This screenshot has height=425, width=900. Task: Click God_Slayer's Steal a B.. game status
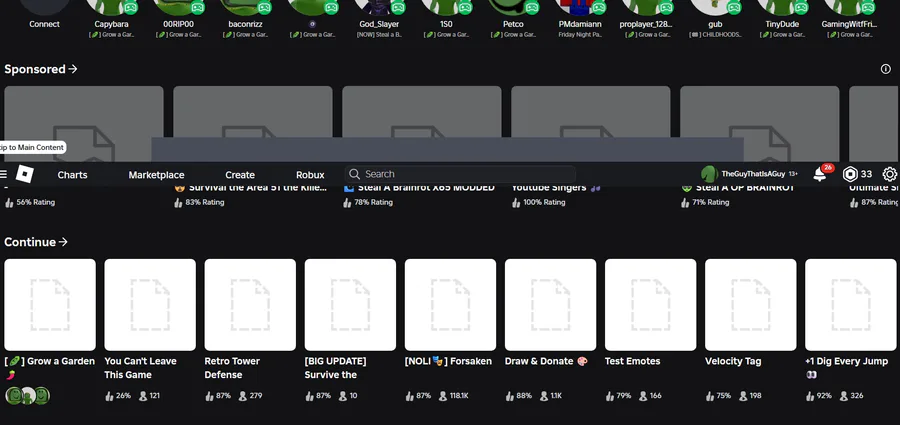click(379, 34)
